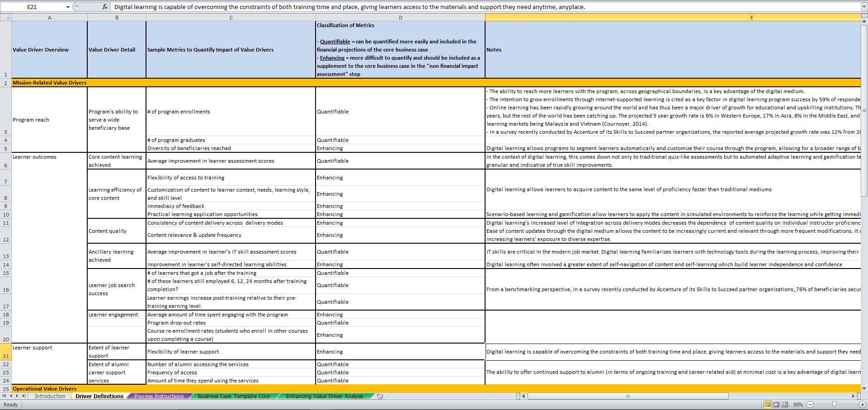Select column E header

pyautogui.click(x=673, y=17)
